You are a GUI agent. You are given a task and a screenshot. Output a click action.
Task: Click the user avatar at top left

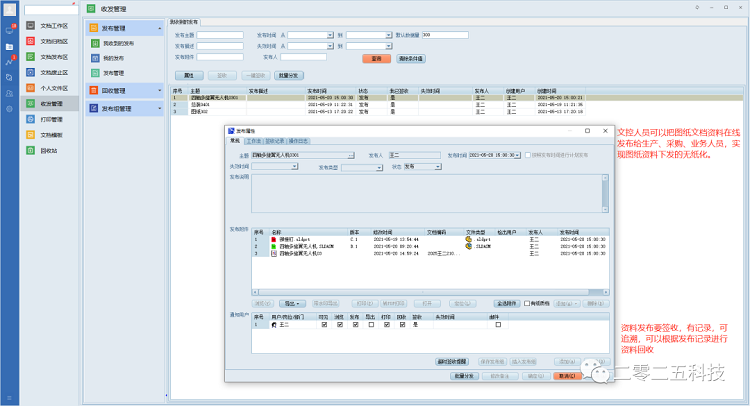click(10, 10)
